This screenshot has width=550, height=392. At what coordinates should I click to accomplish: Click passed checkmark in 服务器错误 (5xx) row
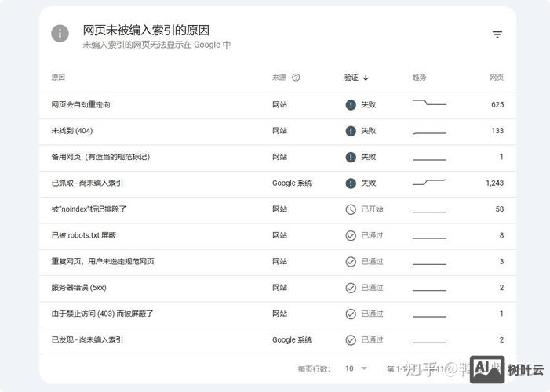point(351,288)
